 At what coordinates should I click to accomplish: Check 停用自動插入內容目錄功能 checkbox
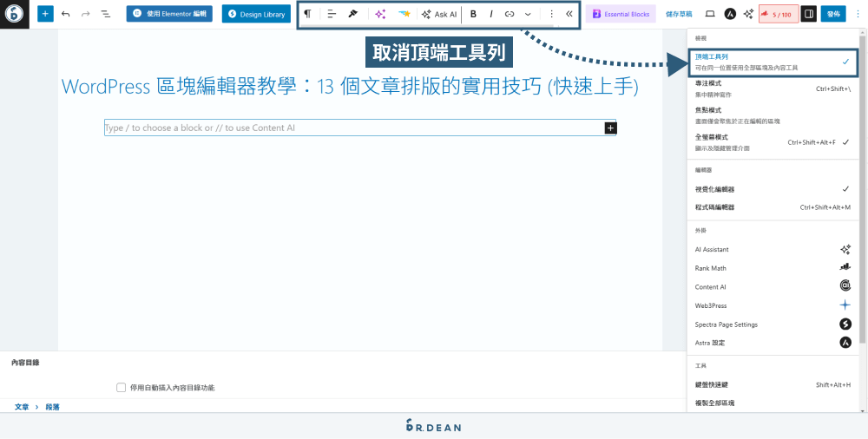point(122,388)
